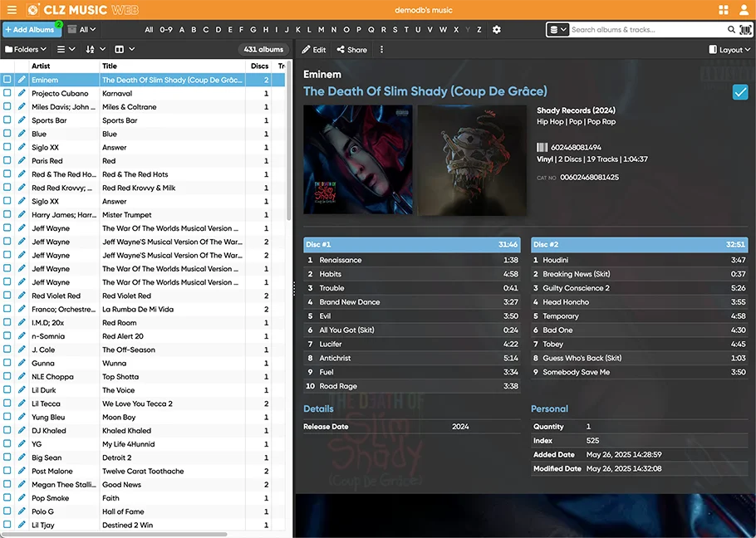756x538 pixels.
Task: Tick the checkbox for NLE Choppa
Action: click(x=7, y=376)
